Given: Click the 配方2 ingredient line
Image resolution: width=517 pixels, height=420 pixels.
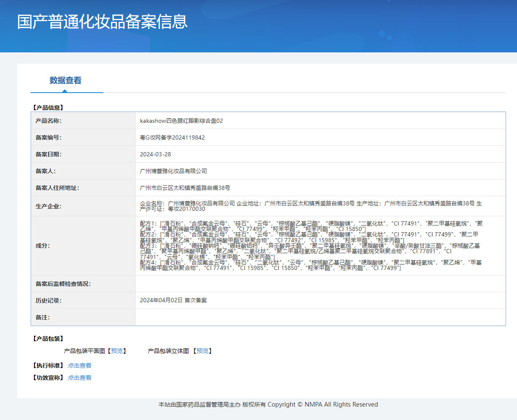Looking at the screenshot, I should [309, 237].
